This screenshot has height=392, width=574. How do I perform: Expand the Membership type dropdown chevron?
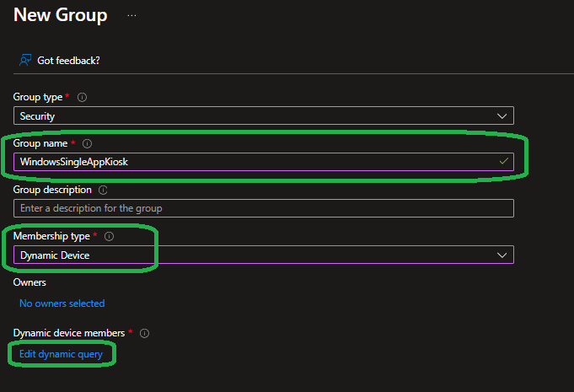coord(502,255)
